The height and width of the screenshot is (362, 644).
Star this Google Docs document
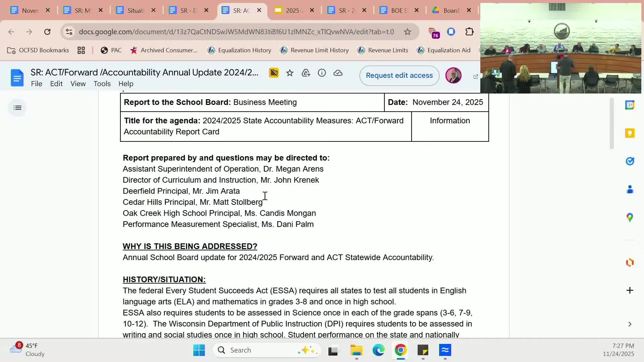[x=290, y=73]
